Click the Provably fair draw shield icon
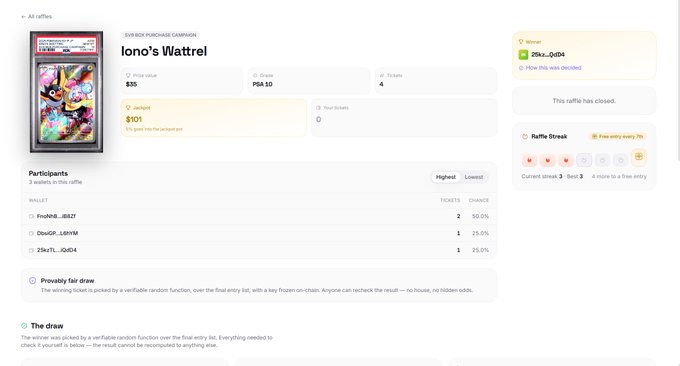Screen dimensions: 680x366 click(33, 281)
